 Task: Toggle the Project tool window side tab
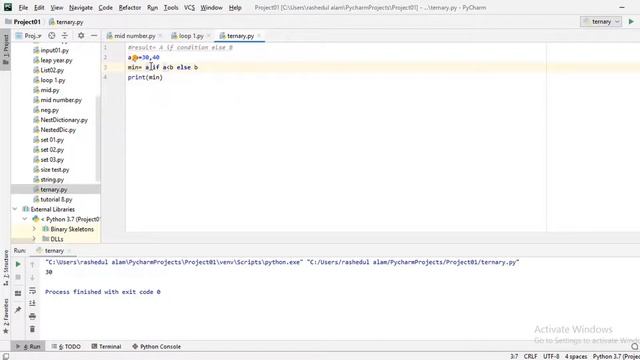click(5, 49)
